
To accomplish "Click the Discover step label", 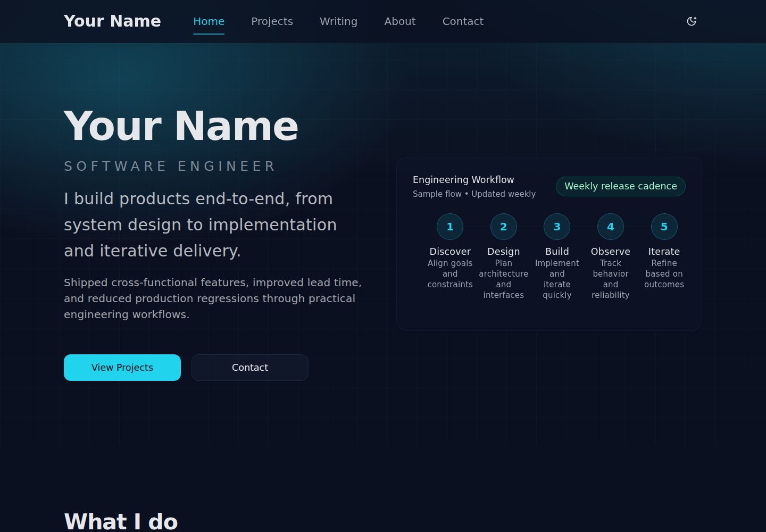I will click(x=450, y=252).
